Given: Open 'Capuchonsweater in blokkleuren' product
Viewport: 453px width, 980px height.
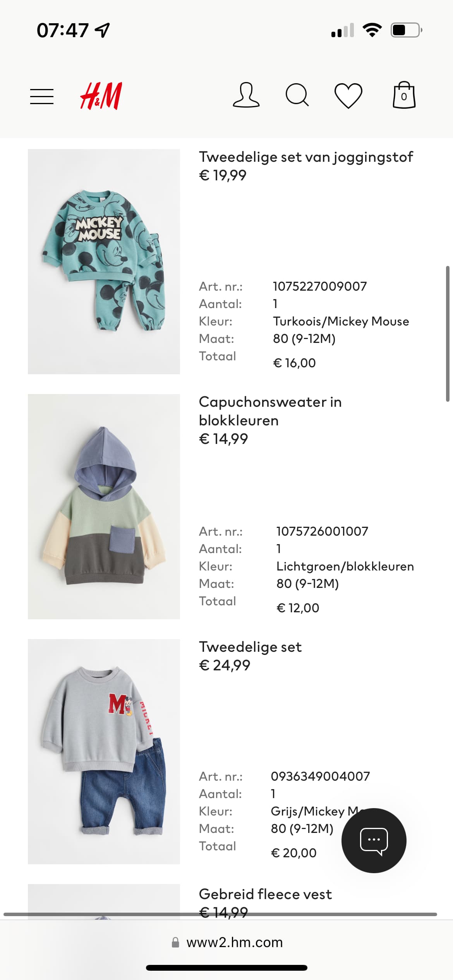Looking at the screenshot, I should (x=270, y=411).
